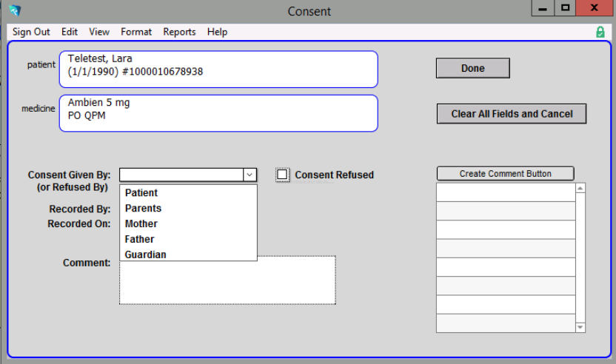Tick the Consent Refused checkbox

pos(282,175)
